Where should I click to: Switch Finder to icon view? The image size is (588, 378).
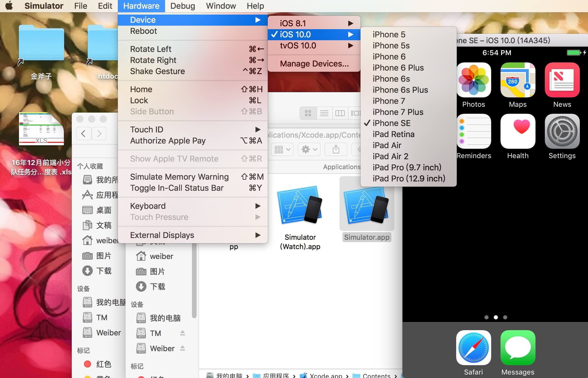[308, 113]
